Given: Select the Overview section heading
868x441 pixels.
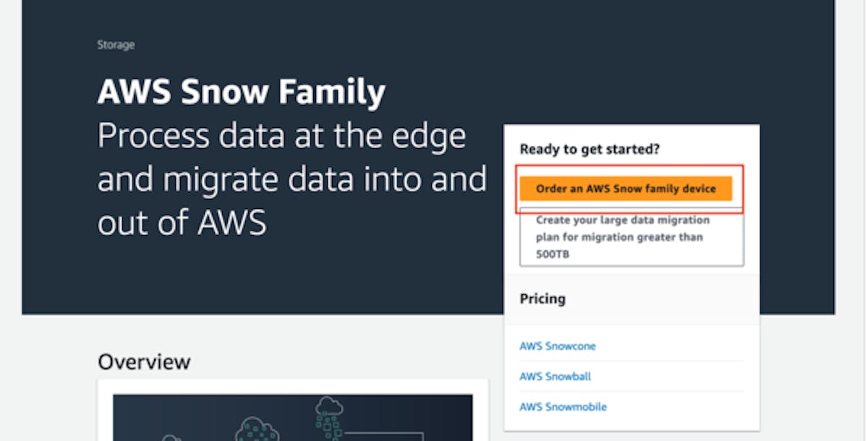Looking at the screenshot, I should [x=142, y=361].
